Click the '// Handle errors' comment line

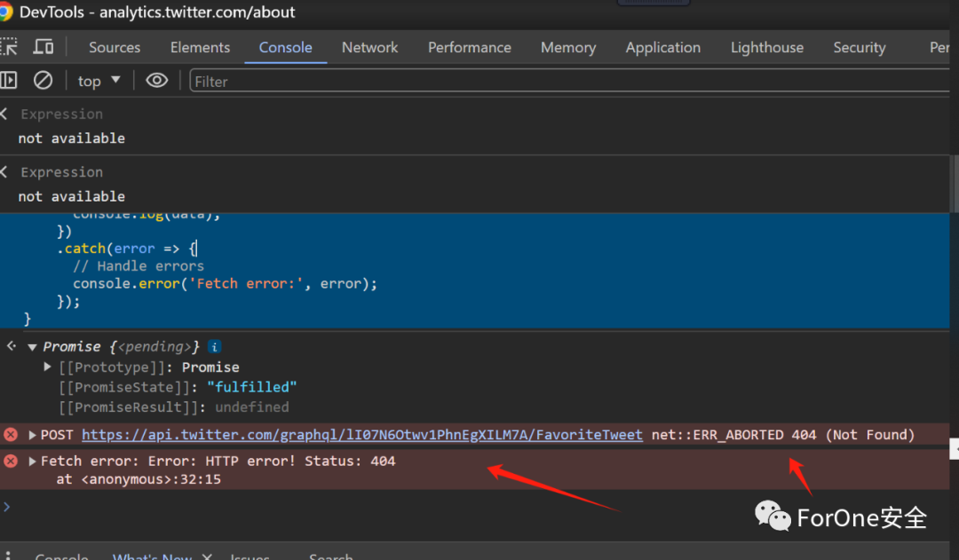[139, 266]
